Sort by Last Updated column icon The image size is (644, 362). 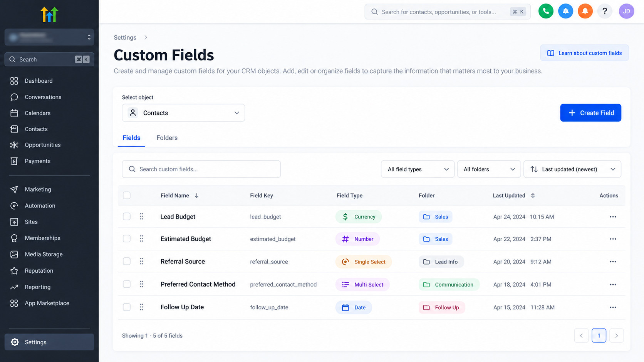(x=533, y=195)
